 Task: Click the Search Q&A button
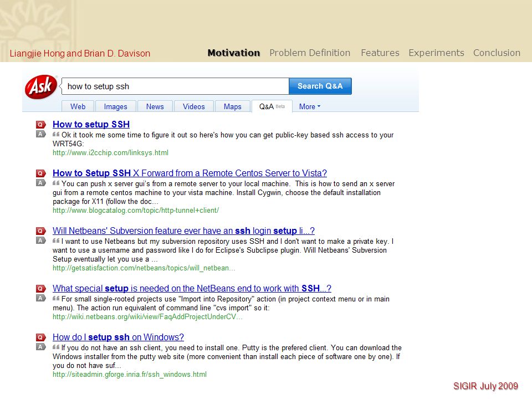[320, 86]
